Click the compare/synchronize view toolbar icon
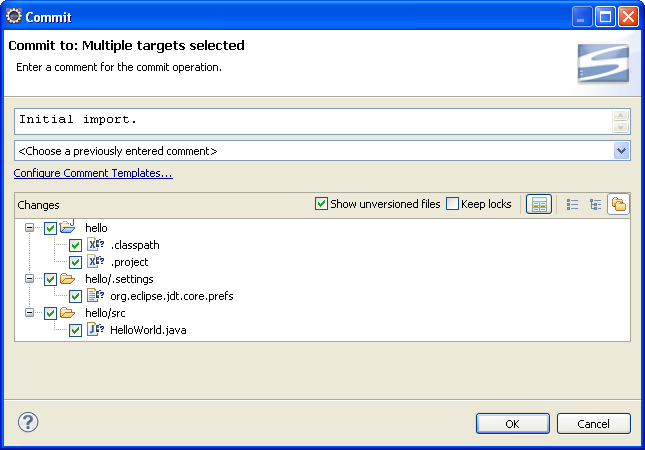 tap(539, 204)
